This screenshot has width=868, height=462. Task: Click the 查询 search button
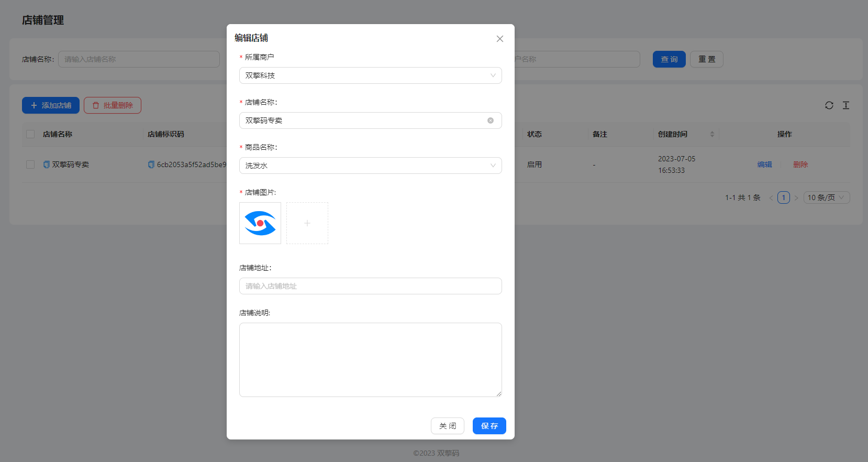(669, 59)
